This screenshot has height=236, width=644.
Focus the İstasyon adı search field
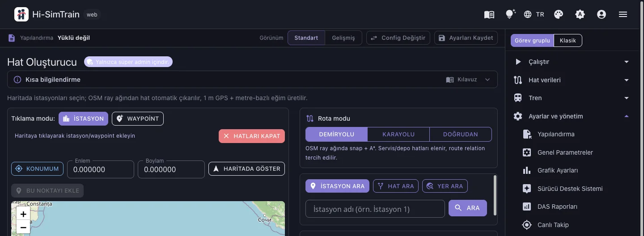pyautogui.click(x=375, y=209)
